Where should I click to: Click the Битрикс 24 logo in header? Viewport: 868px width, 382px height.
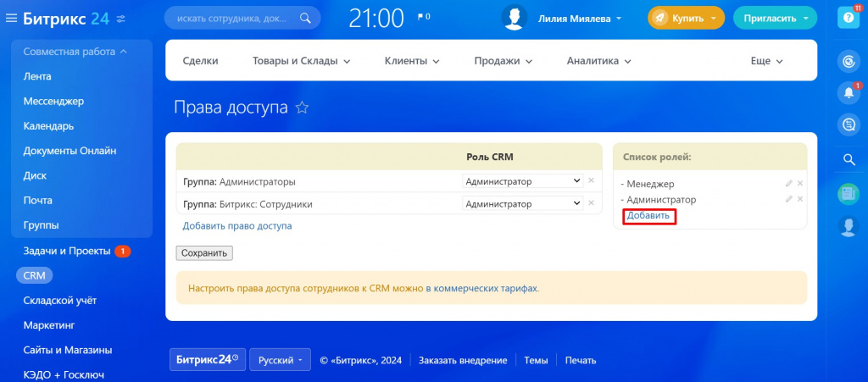[x=66, y=19]
